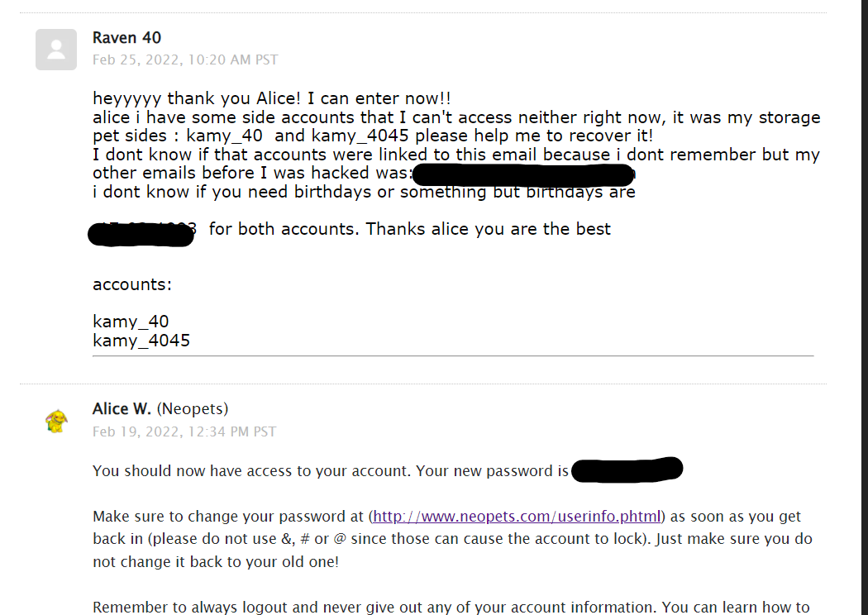
Task: Click the horizontal divider under kamy_4045
Action: point(453,356)
